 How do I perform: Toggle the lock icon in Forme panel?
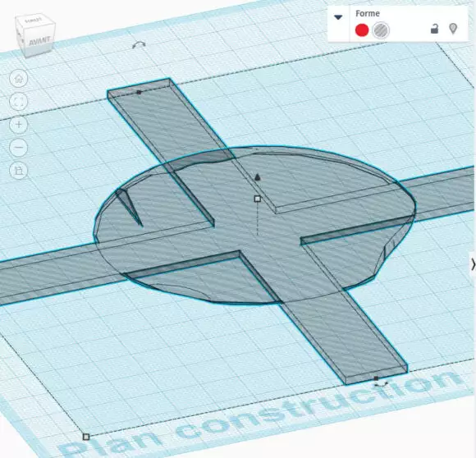(435, 29)
